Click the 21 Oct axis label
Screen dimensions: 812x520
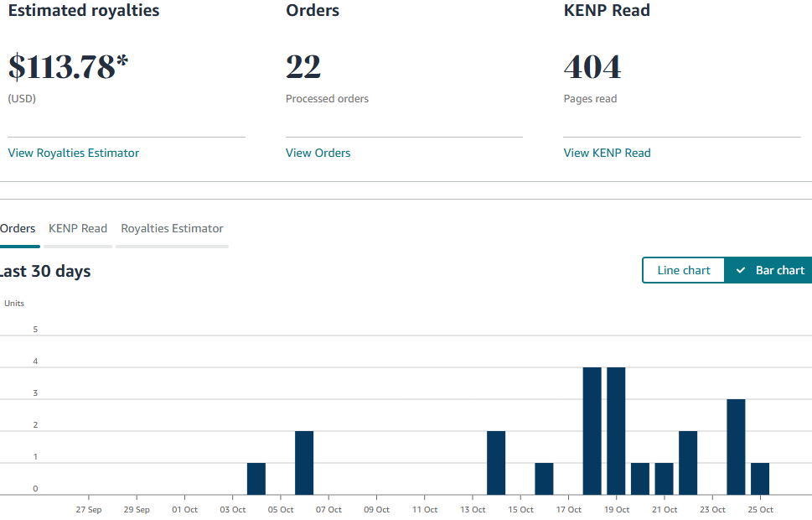click(x=665, y=510)
